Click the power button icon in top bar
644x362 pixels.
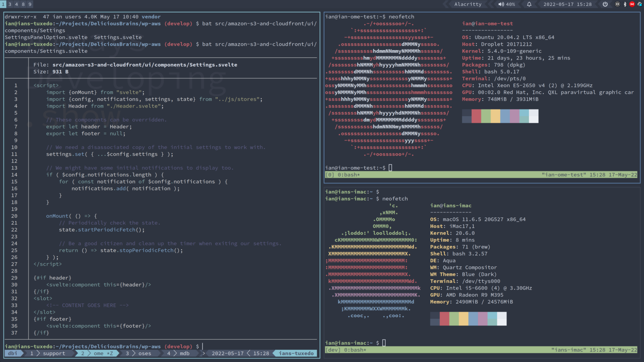coord(605,4)
